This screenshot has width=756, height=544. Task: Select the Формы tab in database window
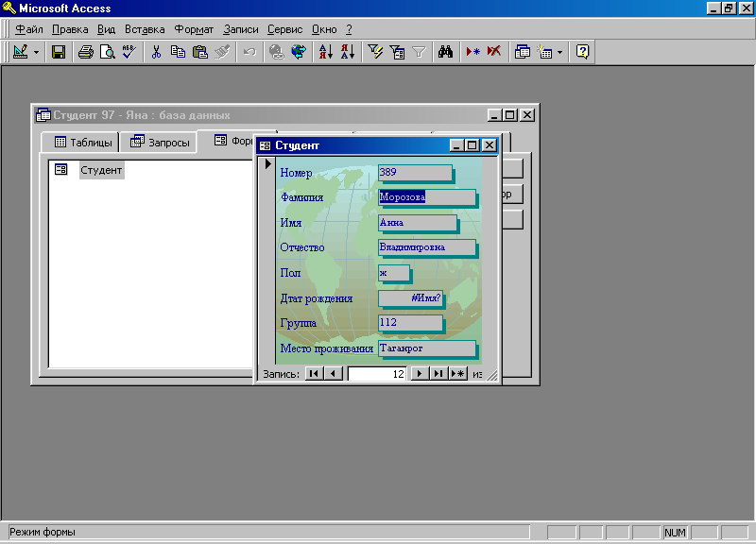[232, 140]
